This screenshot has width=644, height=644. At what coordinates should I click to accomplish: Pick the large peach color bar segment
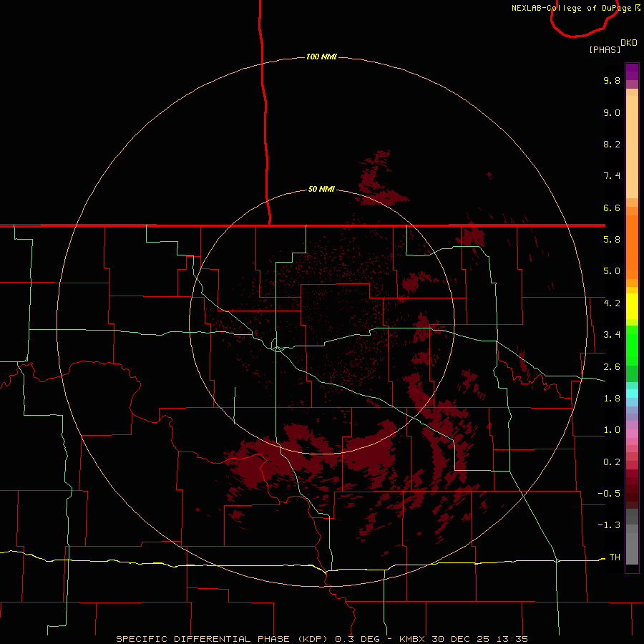tap(632, 147)
